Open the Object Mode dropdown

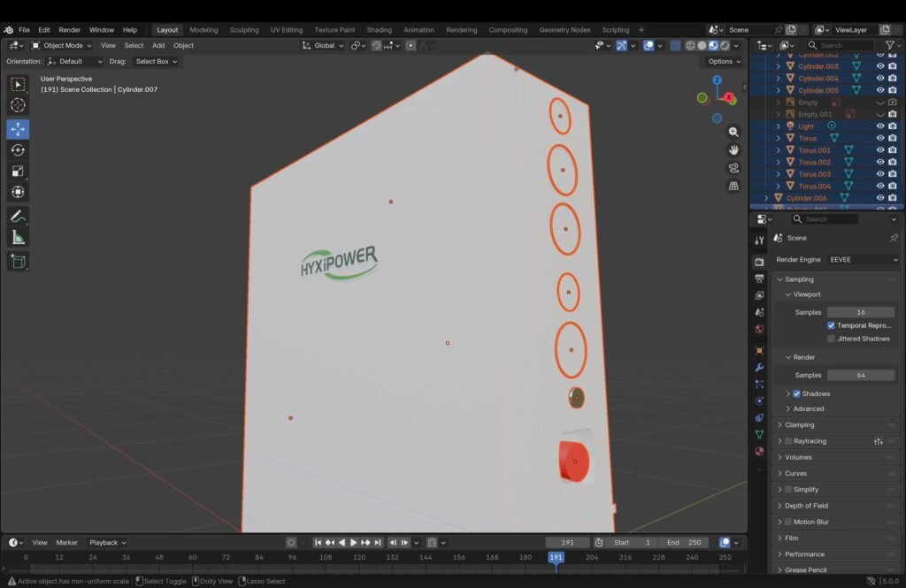pos(62,45)
